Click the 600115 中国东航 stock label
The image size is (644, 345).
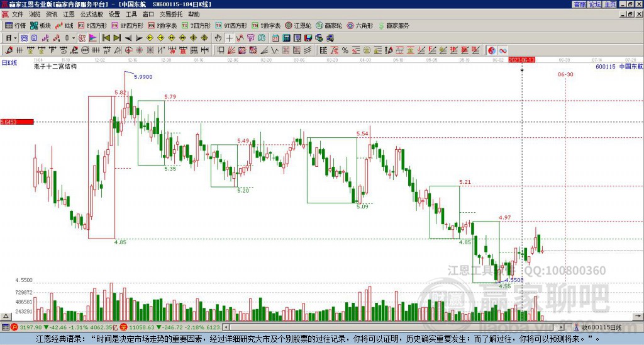619,67
